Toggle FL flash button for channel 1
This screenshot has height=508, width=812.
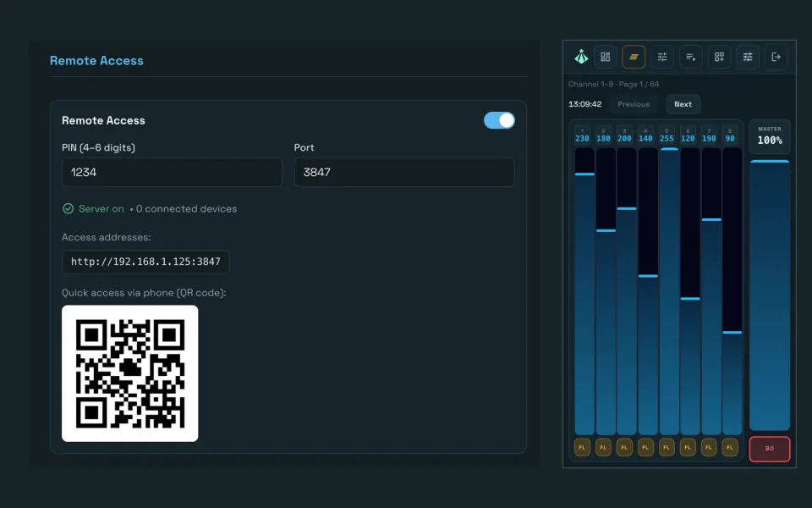582,447
